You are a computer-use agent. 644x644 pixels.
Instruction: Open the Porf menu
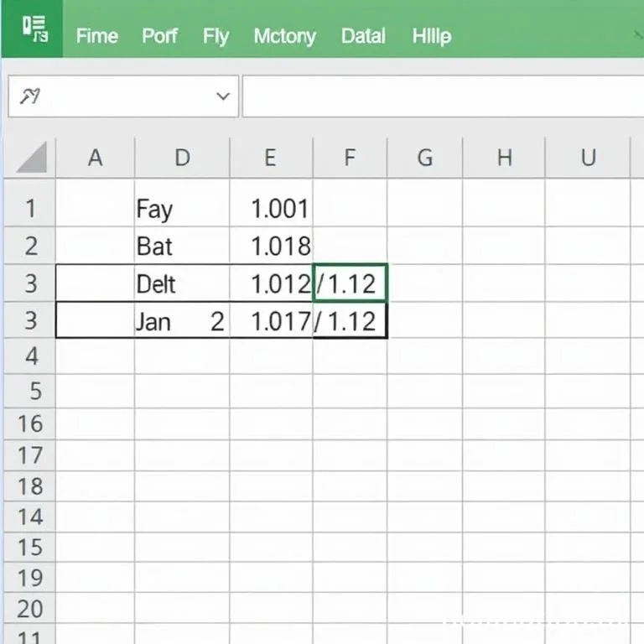coord(159,36)
